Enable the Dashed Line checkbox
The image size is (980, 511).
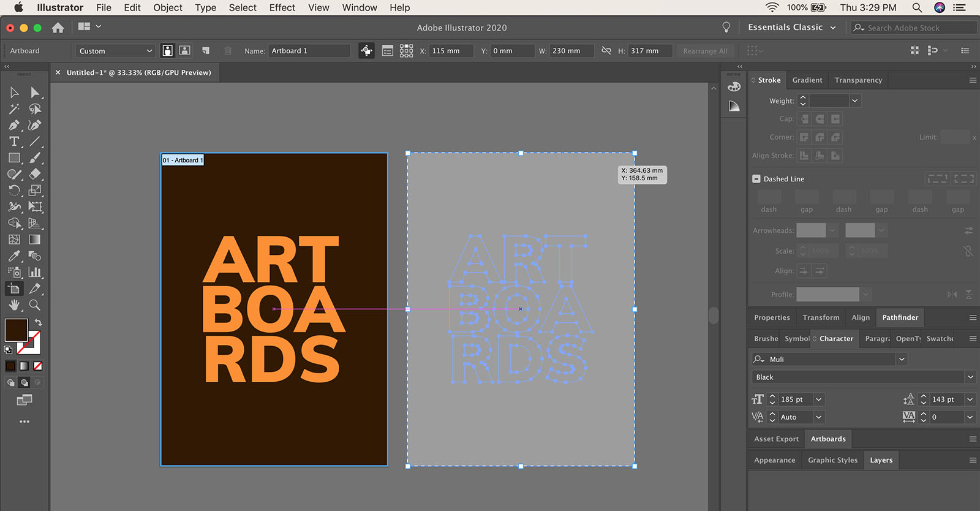pos(756,179)
